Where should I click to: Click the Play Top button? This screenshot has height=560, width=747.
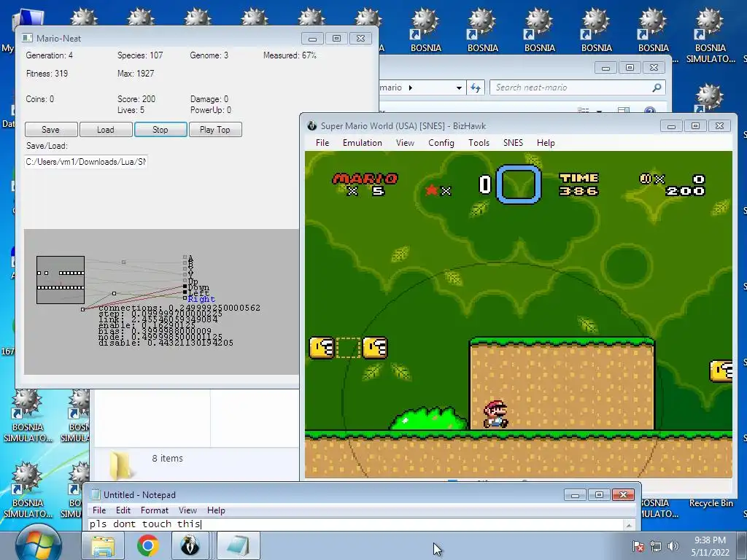215,130
